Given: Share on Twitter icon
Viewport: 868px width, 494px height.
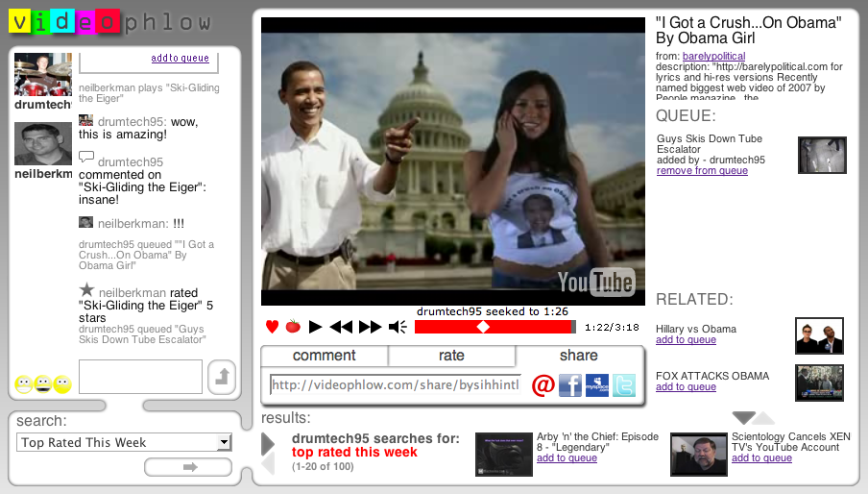Looking at the screenshot, I should [x=624, y=384].
